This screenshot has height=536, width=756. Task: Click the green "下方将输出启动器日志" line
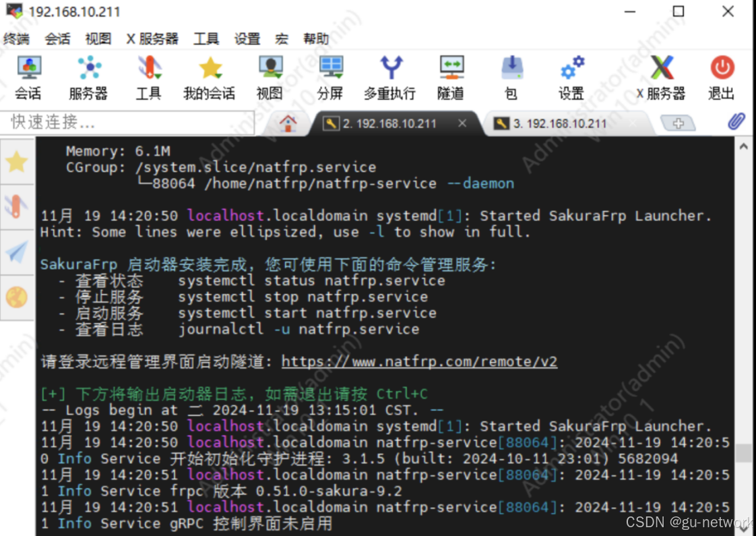click(234, 394)
